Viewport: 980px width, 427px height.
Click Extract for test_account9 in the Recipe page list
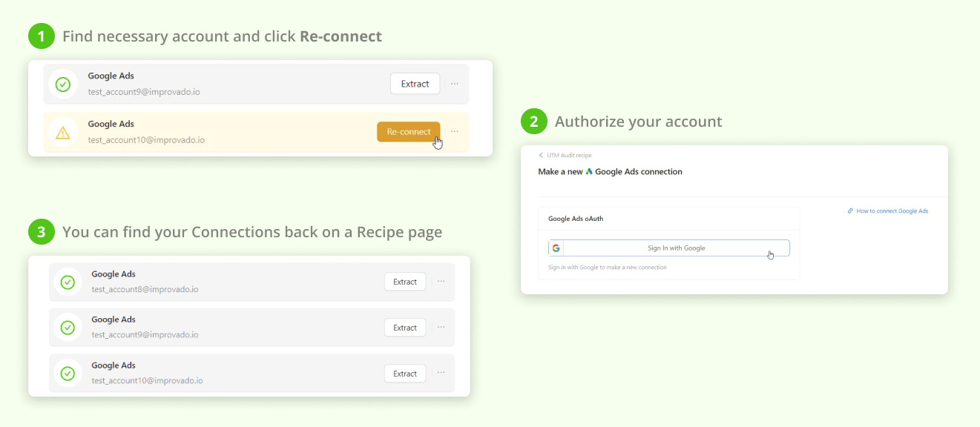coord(405,328)
